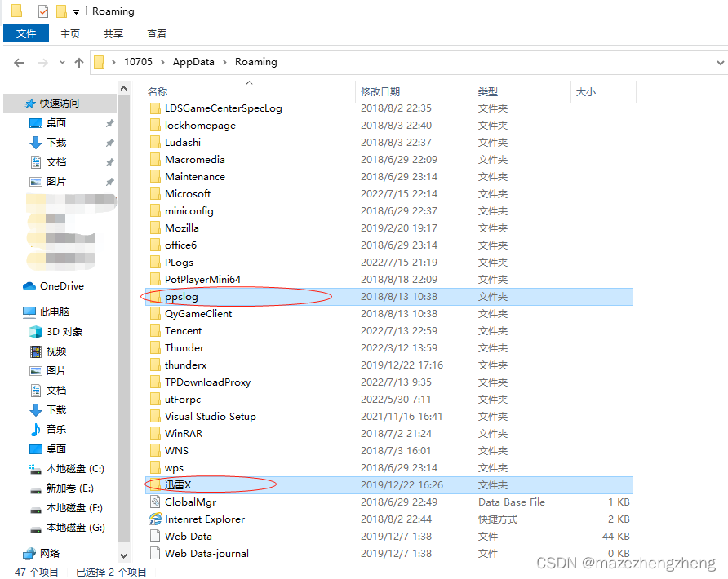The image size is (728, 579).
Task: Select the QyGameClient folder name
Action: point(198,314)
